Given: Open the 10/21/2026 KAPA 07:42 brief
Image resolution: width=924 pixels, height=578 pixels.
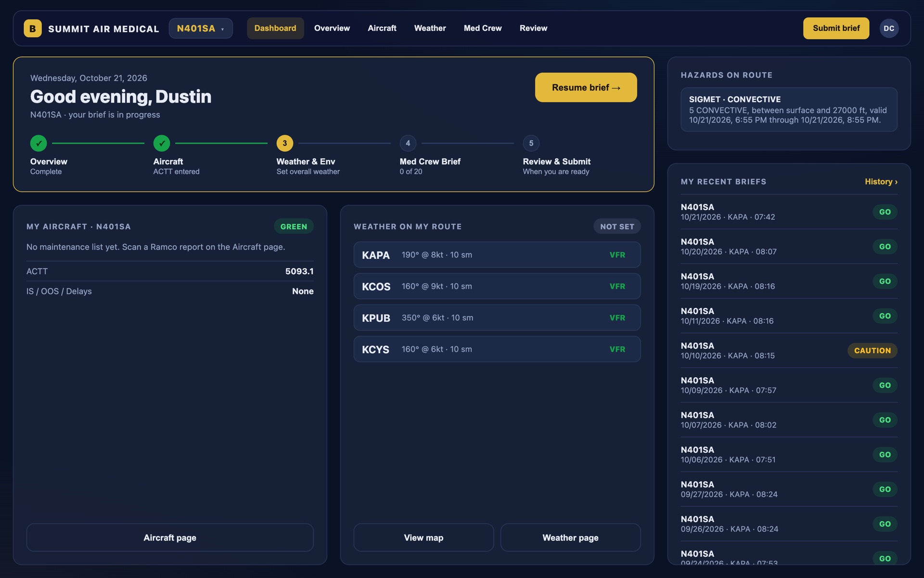Looking at the screenshot, I should (x=789, y=212).
